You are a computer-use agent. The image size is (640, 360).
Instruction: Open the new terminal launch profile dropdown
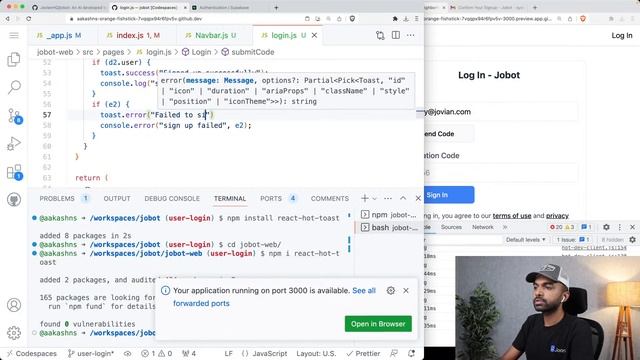pos(374,199)
